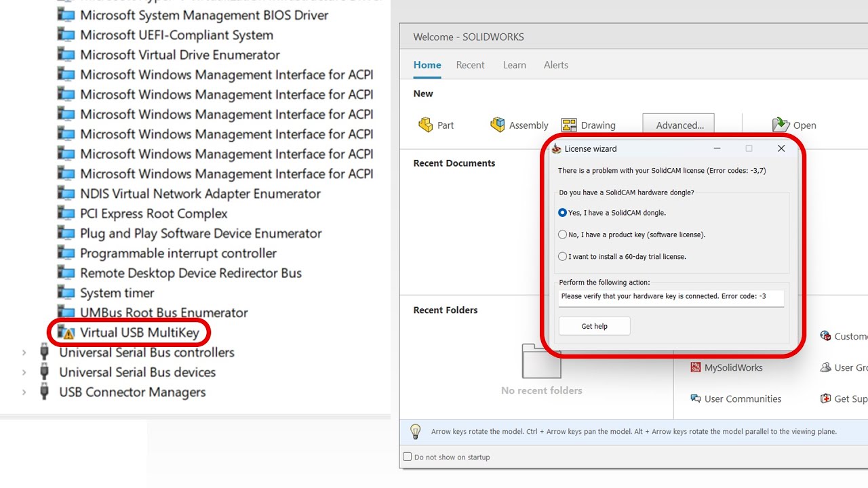
Task: Click the Recent Documents heading
Action: (454, 163)
